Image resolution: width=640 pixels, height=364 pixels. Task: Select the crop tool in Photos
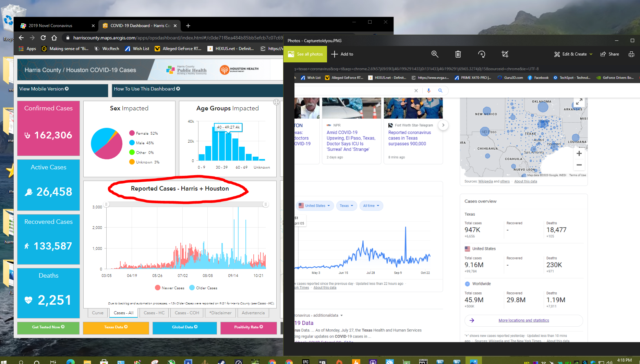[x=505, y=54]
